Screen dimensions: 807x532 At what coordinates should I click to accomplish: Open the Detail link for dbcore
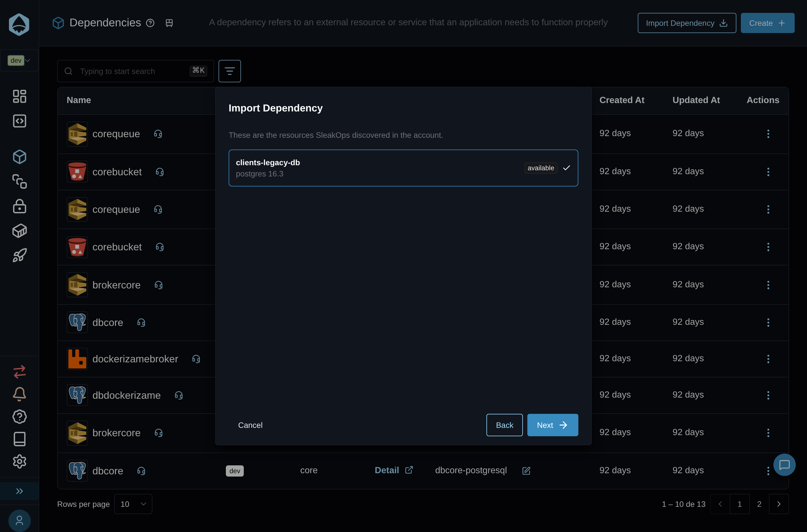click(x=393, y=470)
